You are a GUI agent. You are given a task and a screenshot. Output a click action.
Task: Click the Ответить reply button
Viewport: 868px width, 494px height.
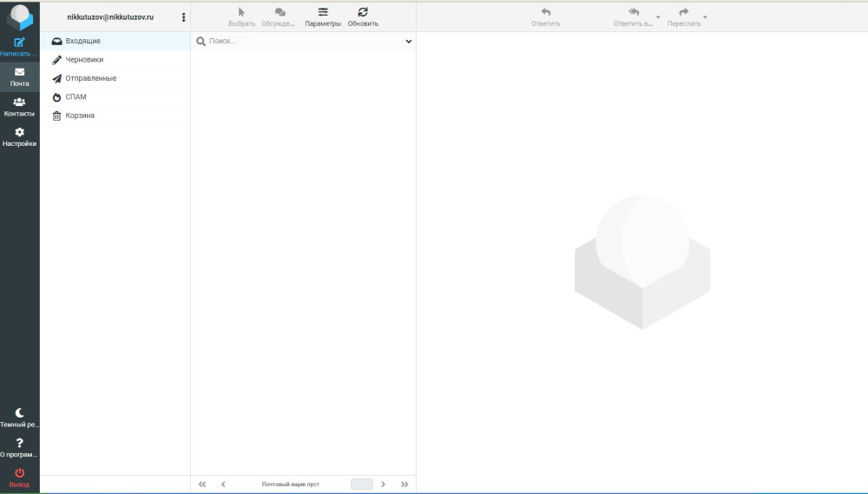[546, 17]
